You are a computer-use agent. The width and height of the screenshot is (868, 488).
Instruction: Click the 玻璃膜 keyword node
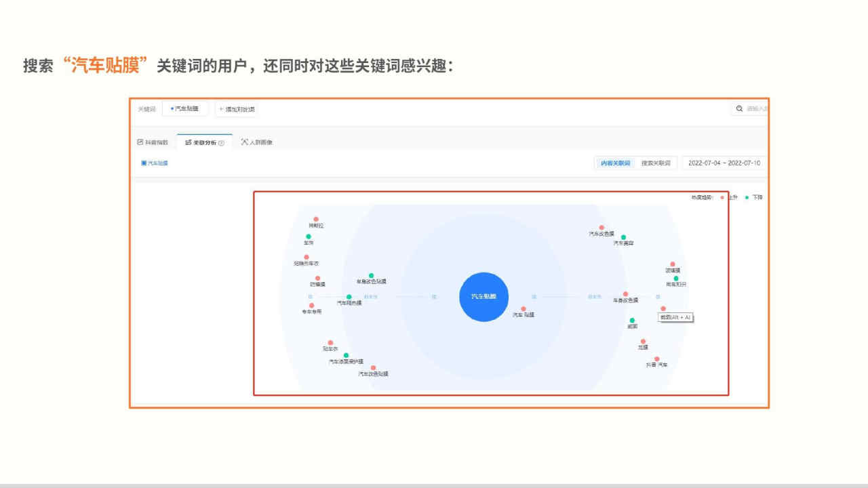click(673, 264)
